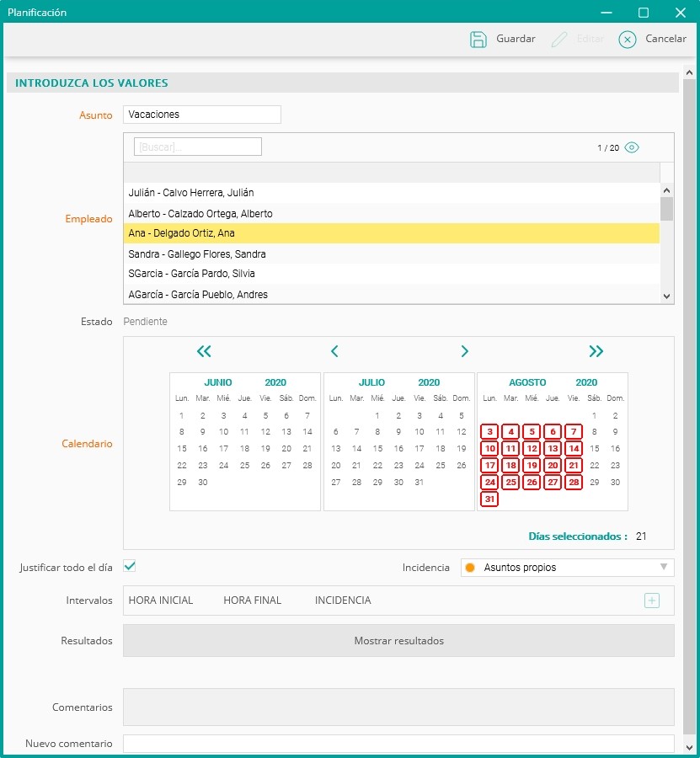Click the Guardar save disk icon
The height and width of the screenshot is (758, 700).
pyautogui.click(x=478, y=39)
